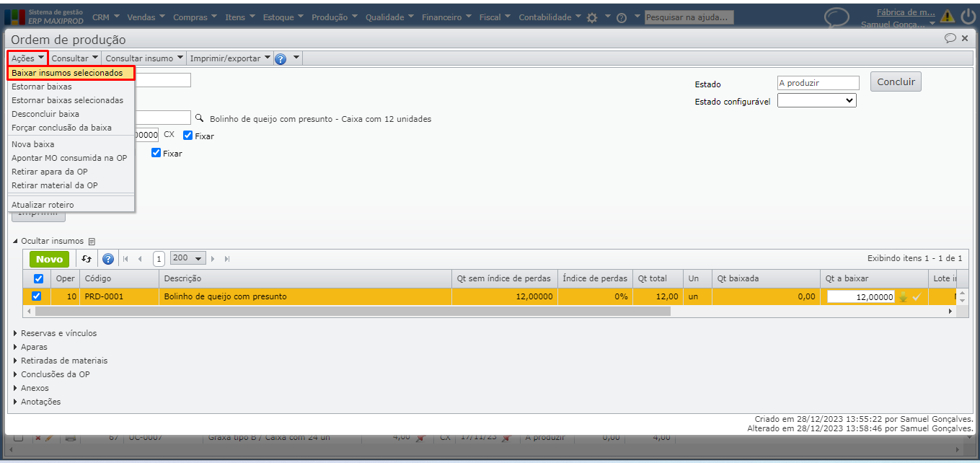This screenshot has height=463, width=980.
Task: Open the help question mark in top bar
Action: [622, 17]
